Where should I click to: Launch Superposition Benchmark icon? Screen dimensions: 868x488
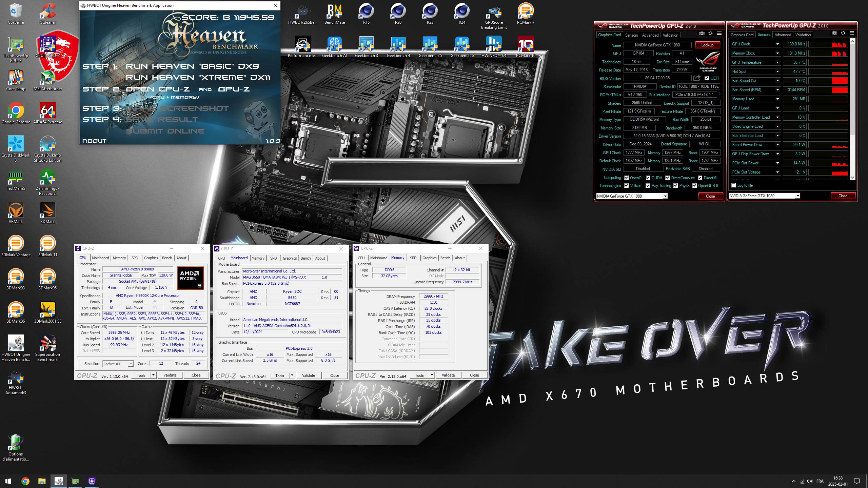point(47,348)
